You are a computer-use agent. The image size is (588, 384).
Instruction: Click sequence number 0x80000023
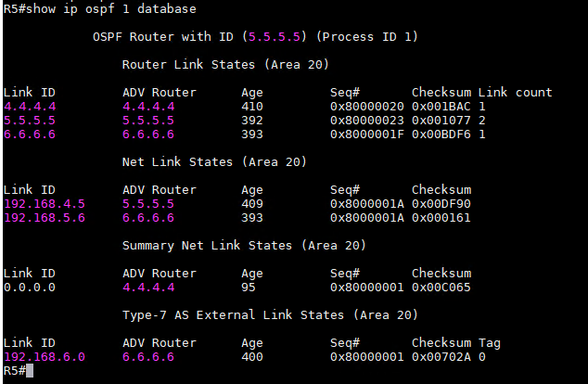(367, 121)
